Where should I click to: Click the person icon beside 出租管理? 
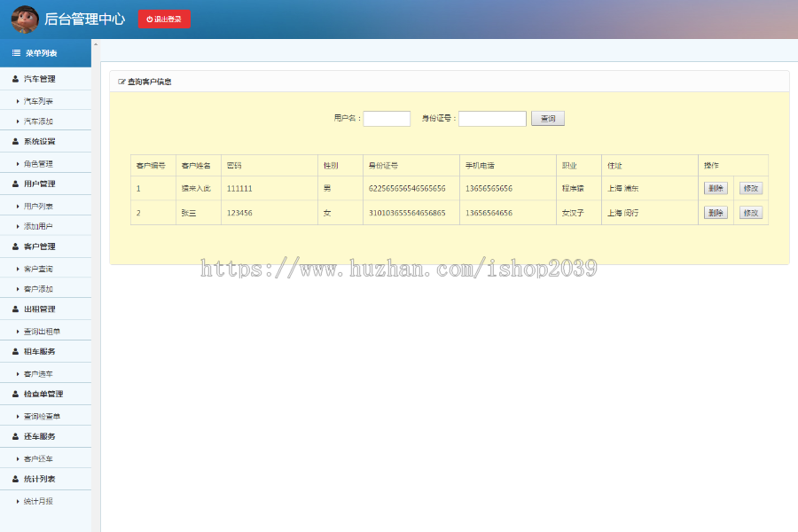tap(15, 309)
